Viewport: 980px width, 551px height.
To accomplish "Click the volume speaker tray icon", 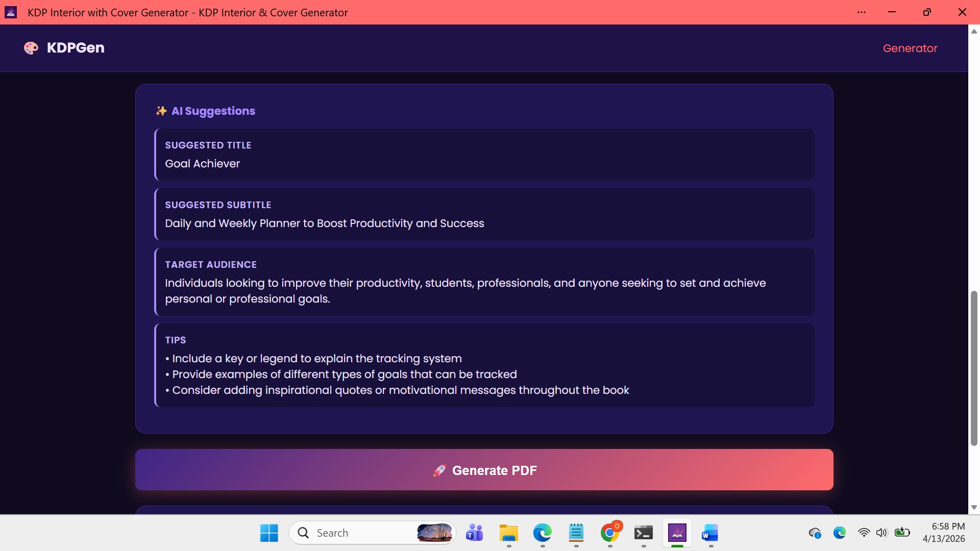I will 881,533.
